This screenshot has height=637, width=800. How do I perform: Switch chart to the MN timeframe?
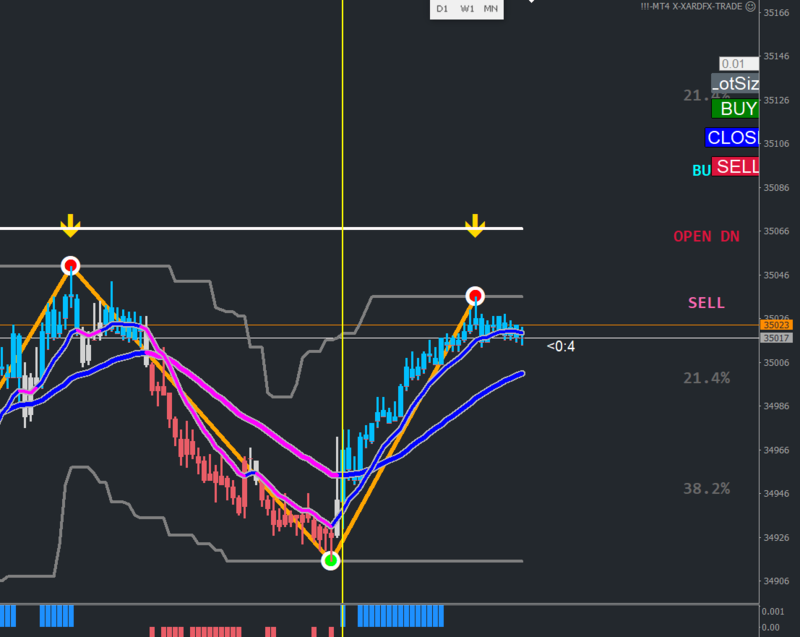[491, 9]
